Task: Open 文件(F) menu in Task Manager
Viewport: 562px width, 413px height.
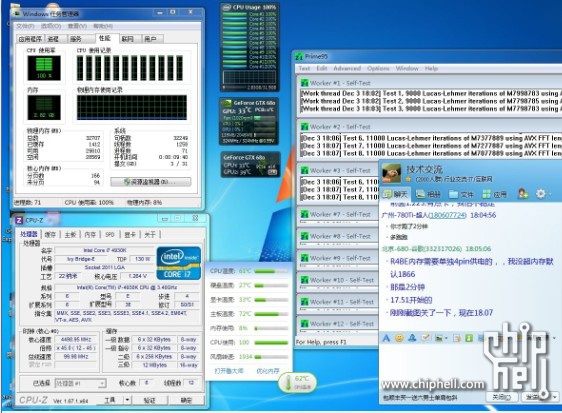Action: point(25,26)
